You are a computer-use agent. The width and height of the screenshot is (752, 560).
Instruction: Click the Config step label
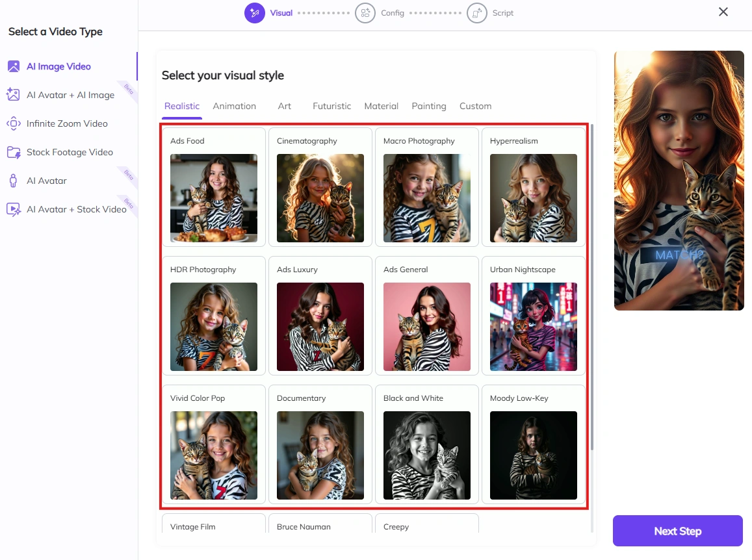pyautogui.click(x=393, y=13)
